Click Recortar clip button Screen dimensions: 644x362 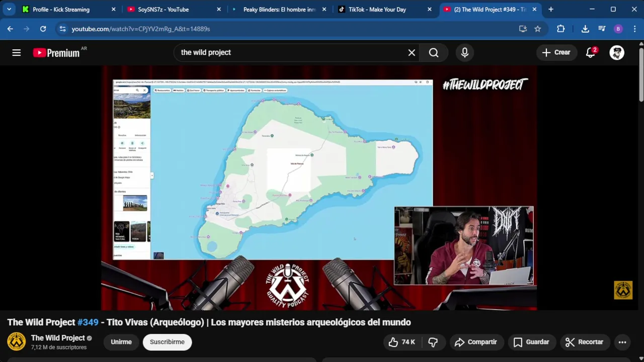[584, 342]
